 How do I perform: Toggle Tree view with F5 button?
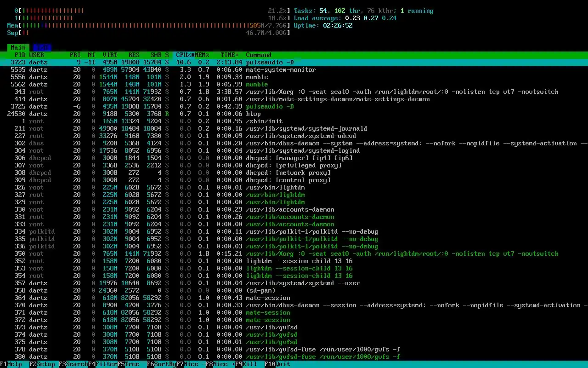click(x=132, y=364)
